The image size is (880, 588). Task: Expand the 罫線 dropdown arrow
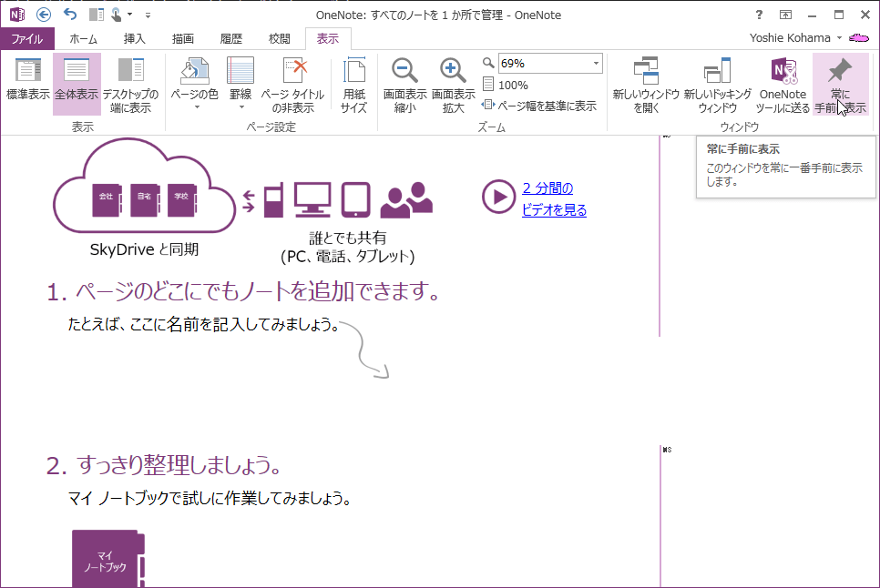point(241,107)
